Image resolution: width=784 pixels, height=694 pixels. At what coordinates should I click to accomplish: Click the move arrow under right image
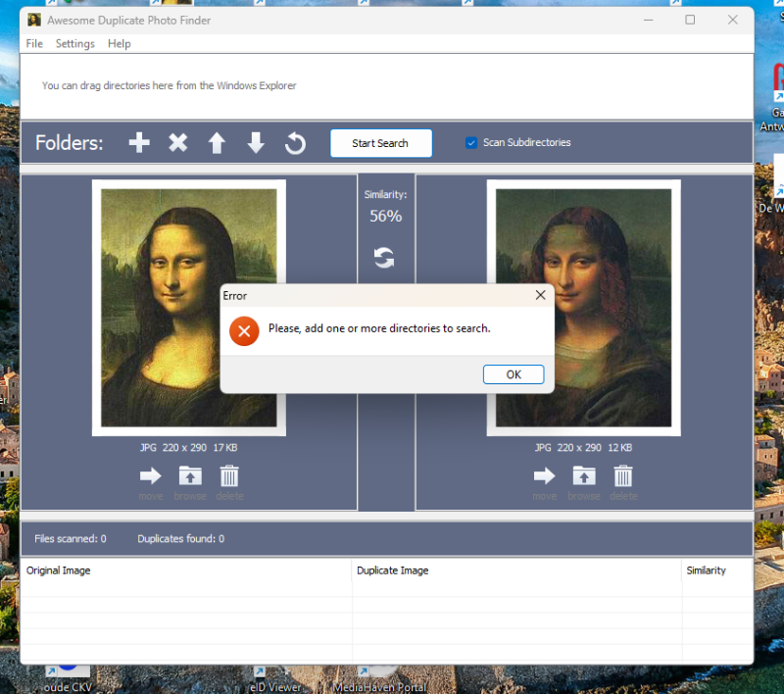click(x=545, y=475)
